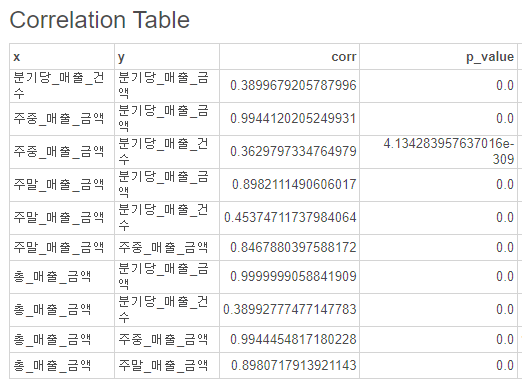Click corr value 0.9944454817180228
Image resolution: width=522 pixels, height=380 pixels.
(x=293, y=339)
